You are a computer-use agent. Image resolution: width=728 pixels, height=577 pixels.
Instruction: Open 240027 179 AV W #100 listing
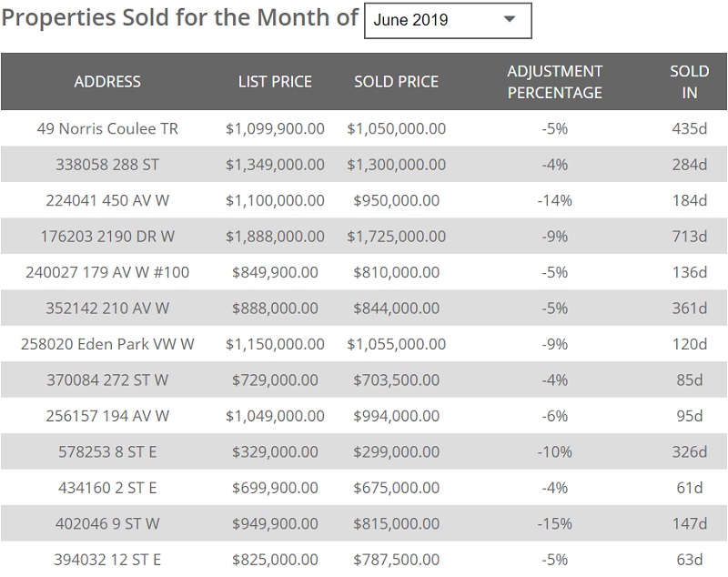click(107, 272)
